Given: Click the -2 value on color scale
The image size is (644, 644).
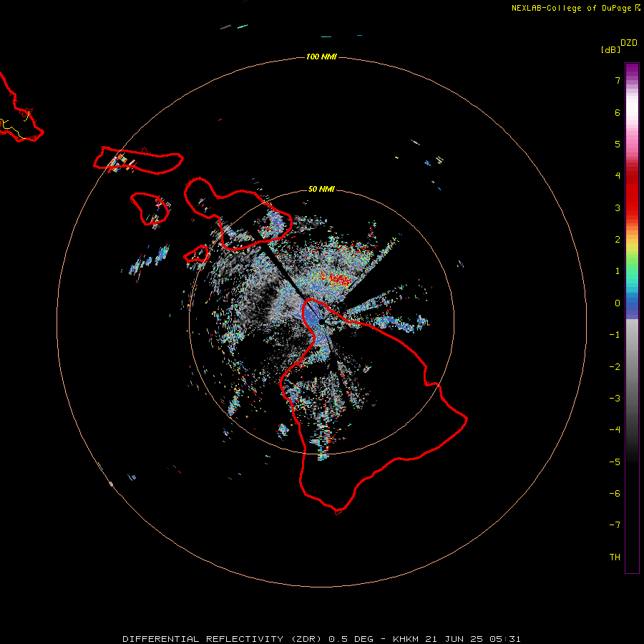Looking at the screenshot, I should tap(615, 367).
